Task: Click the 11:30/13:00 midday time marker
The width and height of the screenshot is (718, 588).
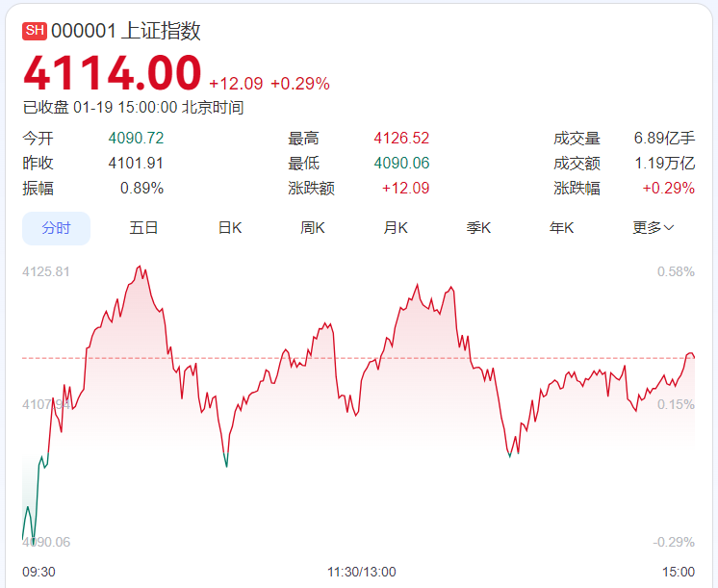Action: [x=361, y=572]
